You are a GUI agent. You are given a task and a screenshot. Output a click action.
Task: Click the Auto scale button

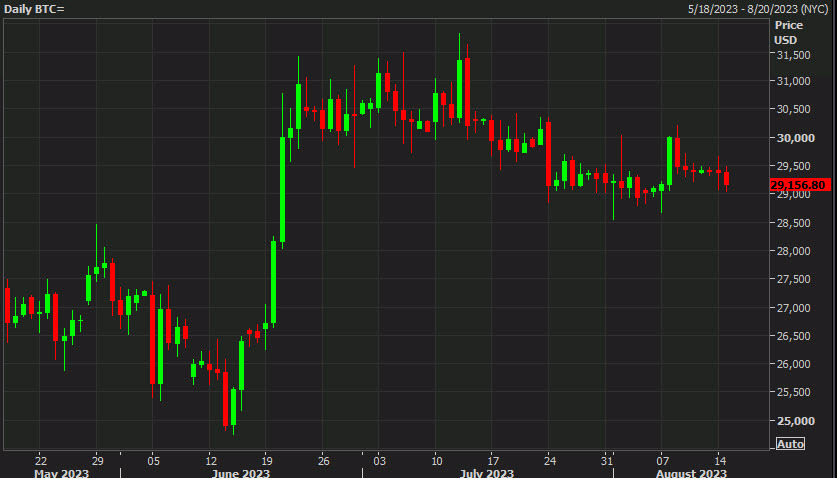click(790, 444)
